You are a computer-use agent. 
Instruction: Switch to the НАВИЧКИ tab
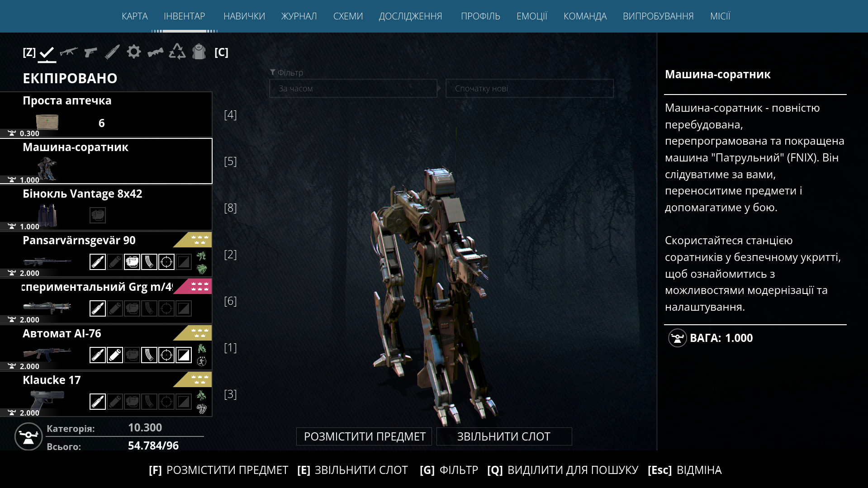244,16
